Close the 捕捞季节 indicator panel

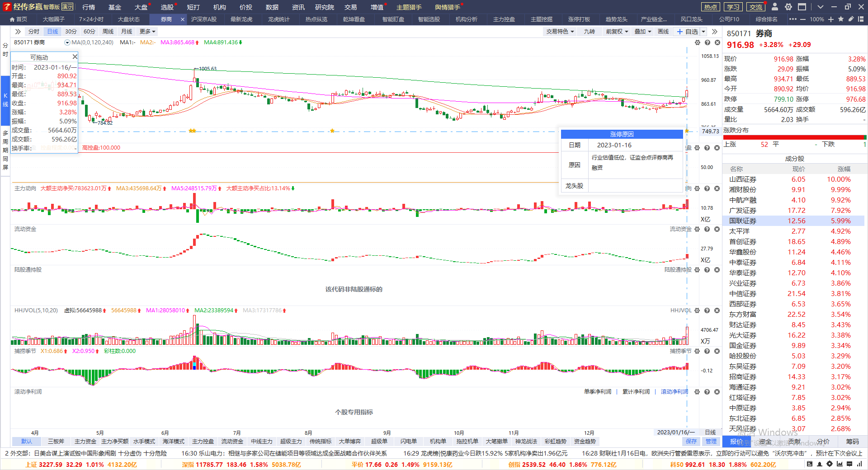coord(717,351)
